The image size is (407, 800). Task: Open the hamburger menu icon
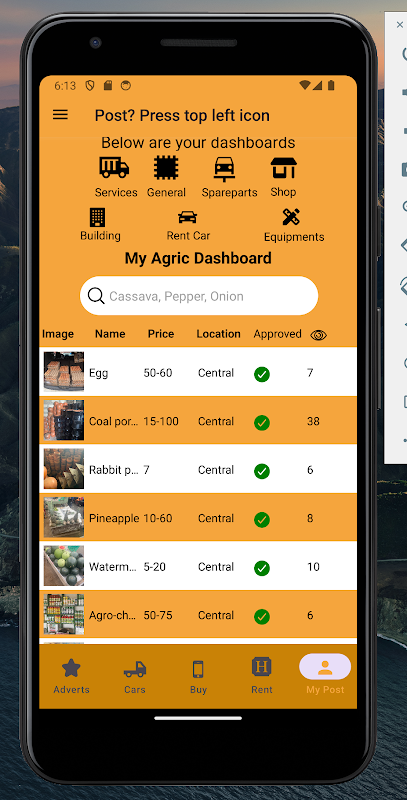(x=60, y=115)
